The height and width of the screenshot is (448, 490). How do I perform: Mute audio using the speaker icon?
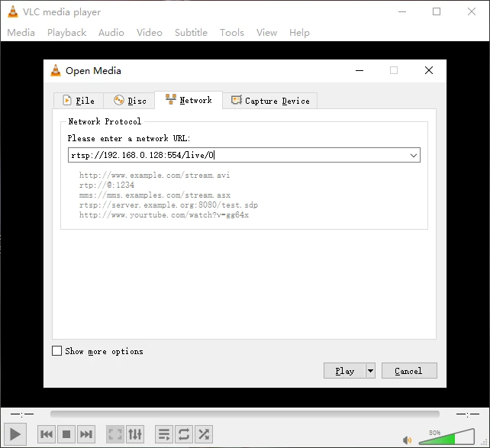point(407,440)
